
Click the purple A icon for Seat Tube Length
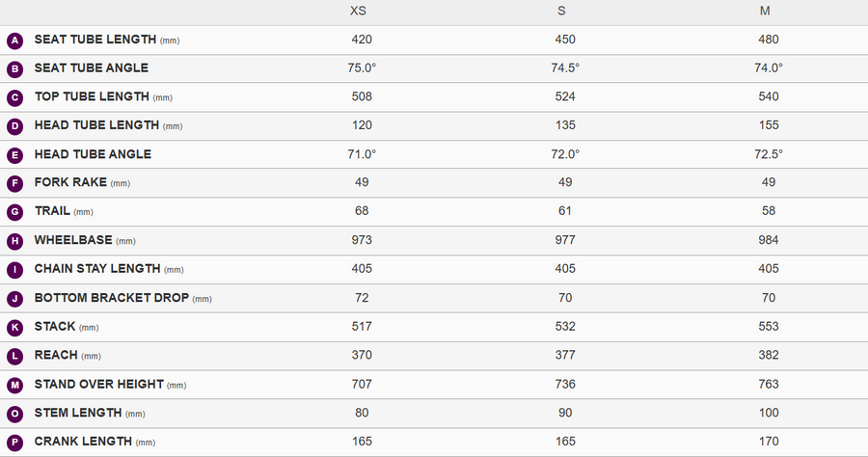[14, 40]
